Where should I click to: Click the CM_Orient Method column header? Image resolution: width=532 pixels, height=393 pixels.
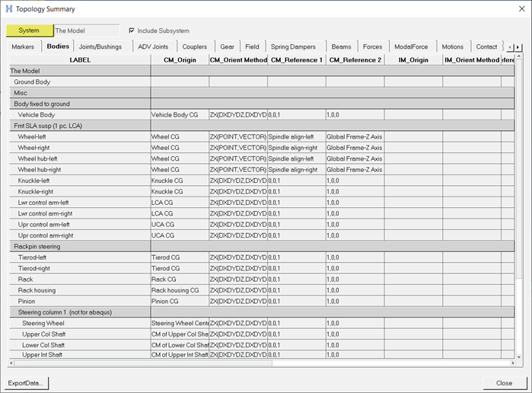pos(238,60)
